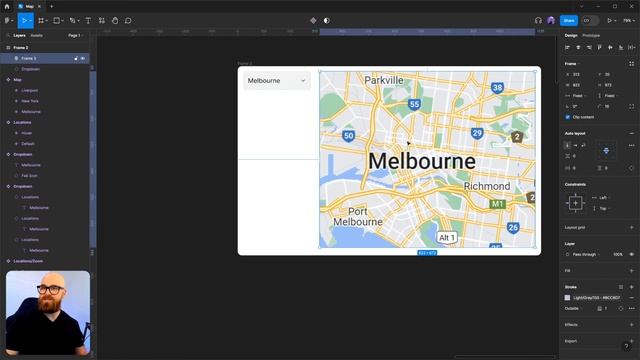Add a Fill with plus
Screen dimensions: 640x360
(631, 271)
